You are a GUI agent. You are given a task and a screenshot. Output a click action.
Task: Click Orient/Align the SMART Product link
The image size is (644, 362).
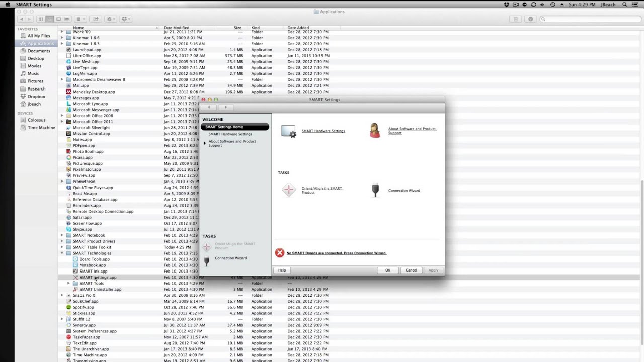tap(322, 190)
